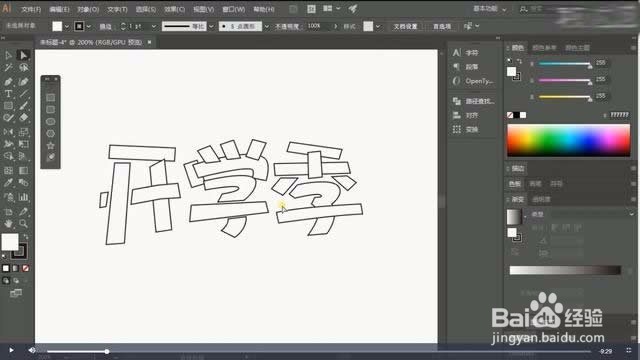This screenshot has height=360, width=640.
Task: Open graphic style dropdown arrow
Action: pos(378,27)
